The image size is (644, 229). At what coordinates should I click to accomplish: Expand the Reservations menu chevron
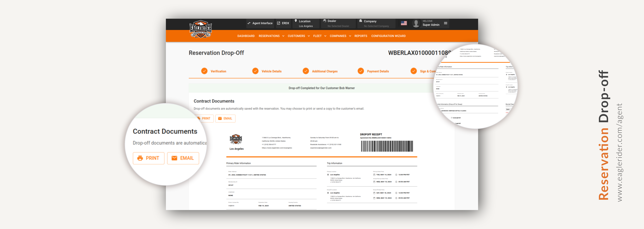click(283, 36)
